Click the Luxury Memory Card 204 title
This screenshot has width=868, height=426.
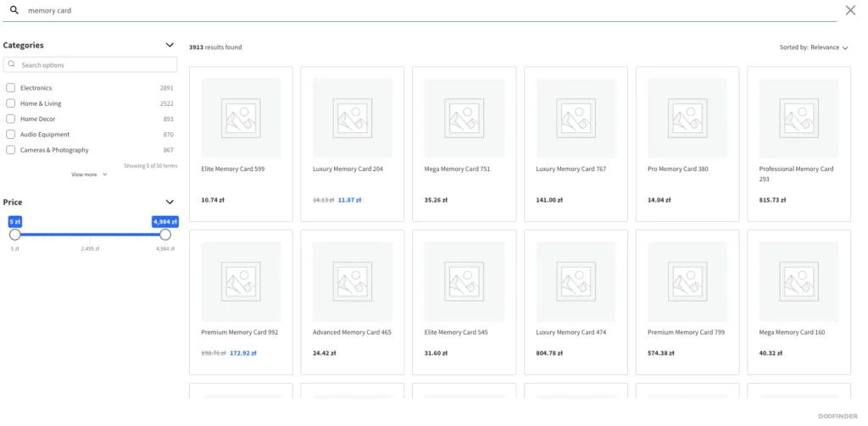[x=348, y=169]
